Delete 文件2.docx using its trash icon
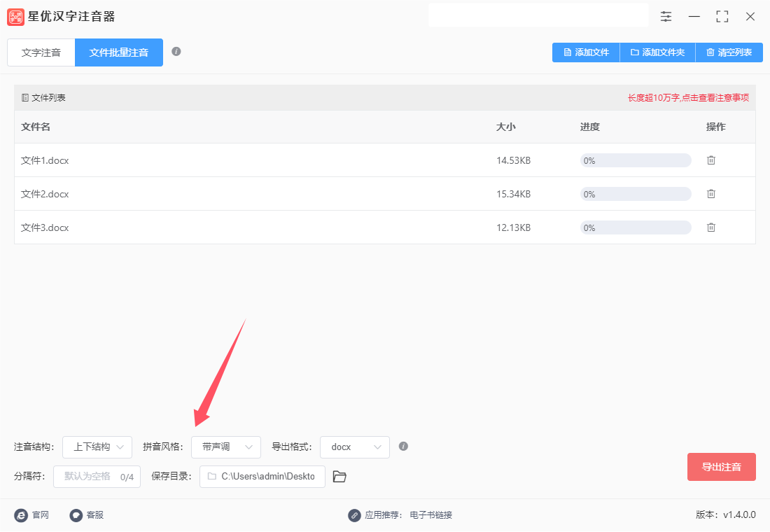 click(711, 194)
